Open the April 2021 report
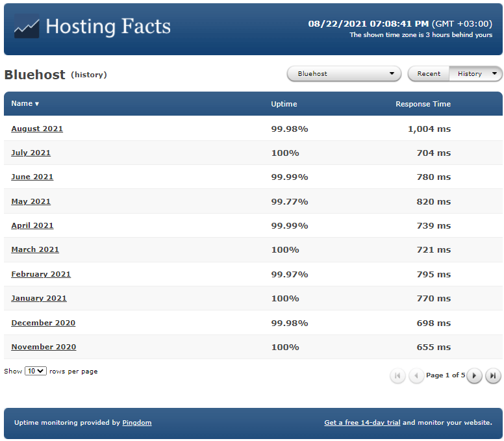 (32, 225)
